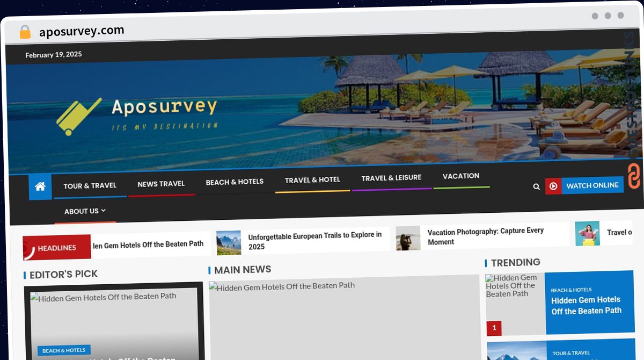Click Beach & Hotels tag in Trending card
644x360 pixels.
coord(571,290)
